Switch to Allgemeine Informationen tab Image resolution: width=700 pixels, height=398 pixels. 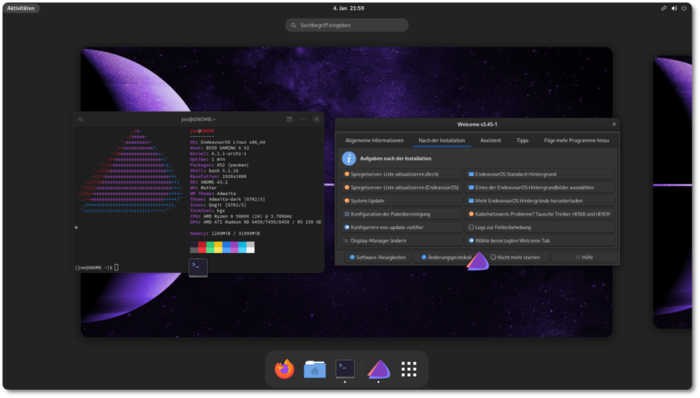pos(374,140)
